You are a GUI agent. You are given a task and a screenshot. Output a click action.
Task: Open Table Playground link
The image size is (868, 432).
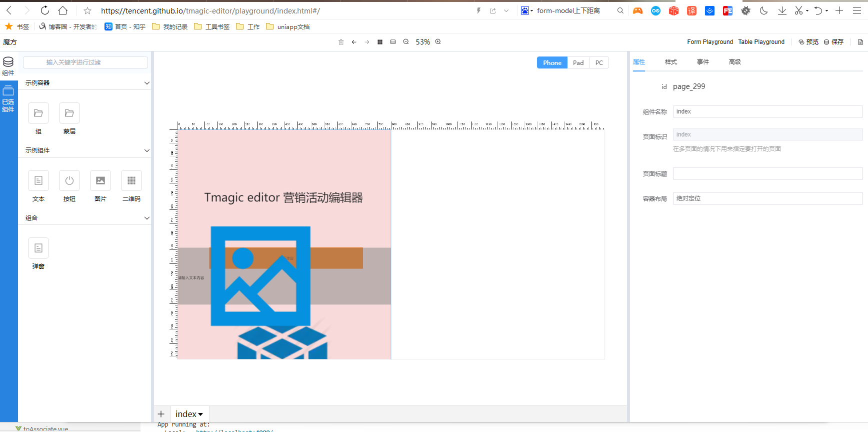(761, 42)
